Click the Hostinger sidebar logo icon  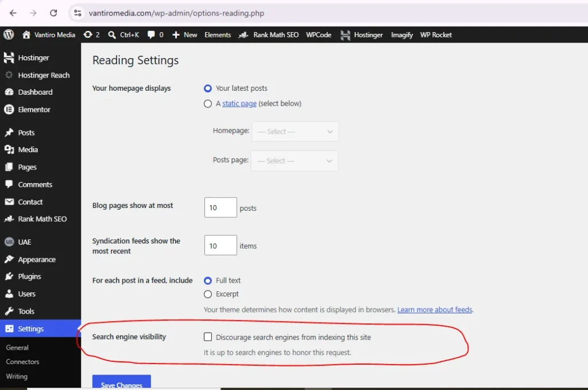tap(9, 57)
